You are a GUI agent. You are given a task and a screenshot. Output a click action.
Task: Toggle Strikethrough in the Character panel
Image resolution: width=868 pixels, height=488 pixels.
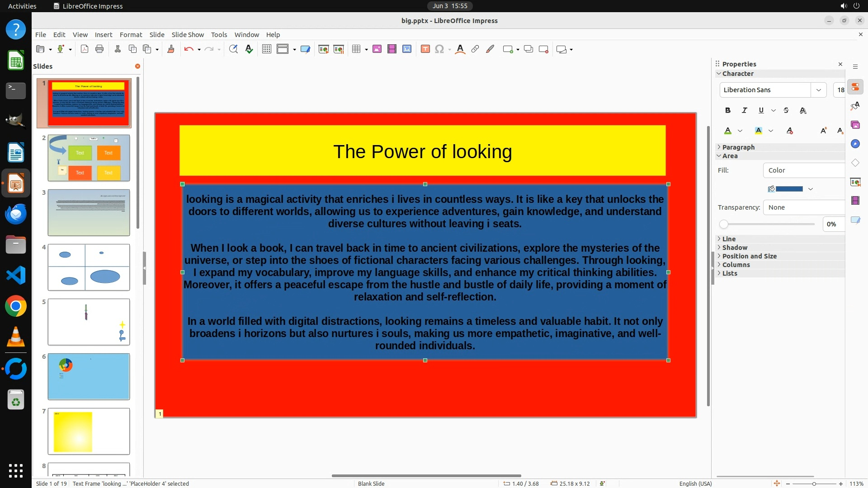point(786,110)
